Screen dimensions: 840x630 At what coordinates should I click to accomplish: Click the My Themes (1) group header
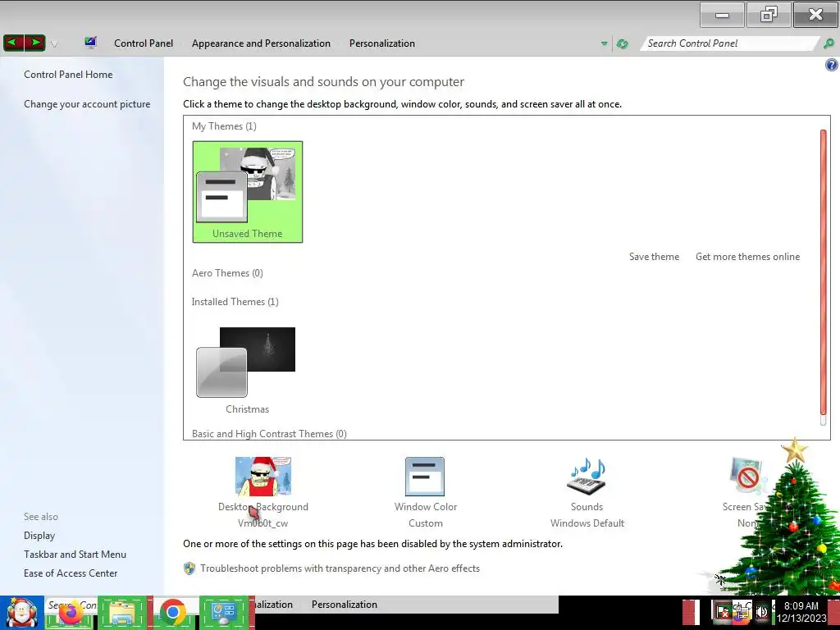pos(224,126)
